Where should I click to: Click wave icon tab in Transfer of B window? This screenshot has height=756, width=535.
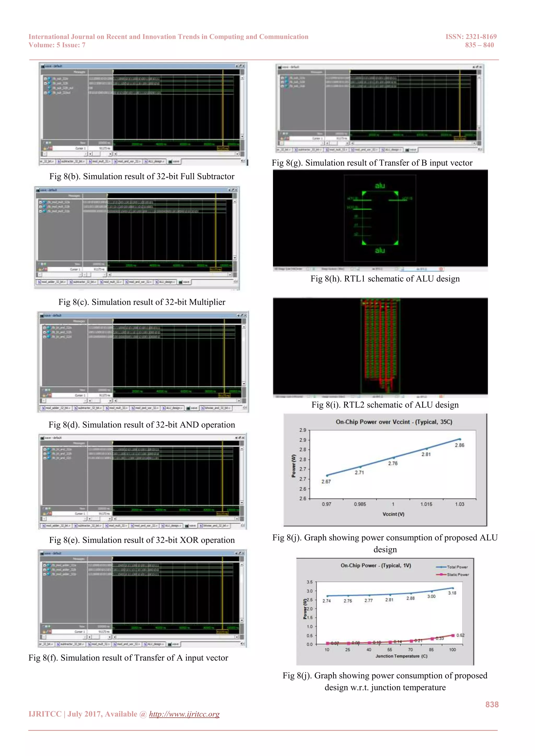pyautogui.click(x=411, y=150)
